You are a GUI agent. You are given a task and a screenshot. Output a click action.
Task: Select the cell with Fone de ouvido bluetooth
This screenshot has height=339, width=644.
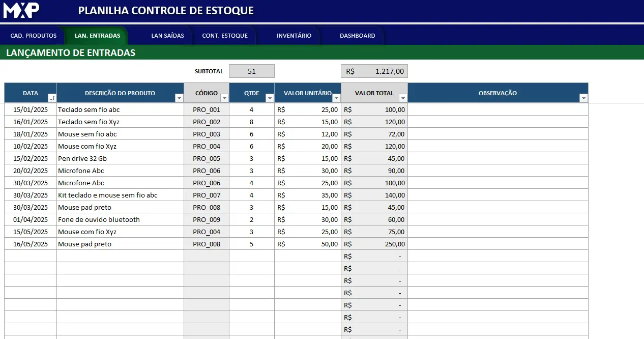click(x=120, y=220)
